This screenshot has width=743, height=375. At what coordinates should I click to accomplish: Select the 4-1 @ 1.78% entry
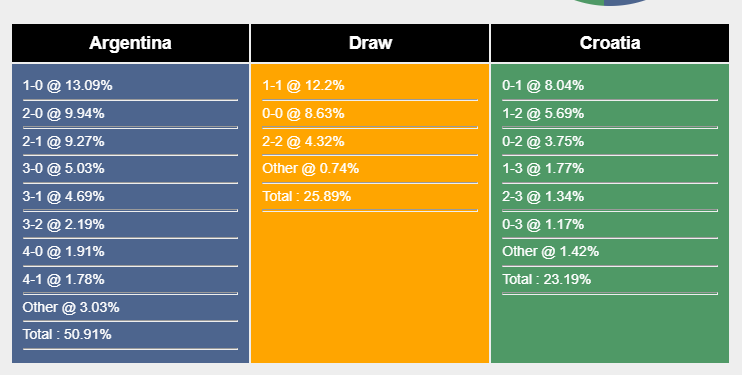(130, 279)
